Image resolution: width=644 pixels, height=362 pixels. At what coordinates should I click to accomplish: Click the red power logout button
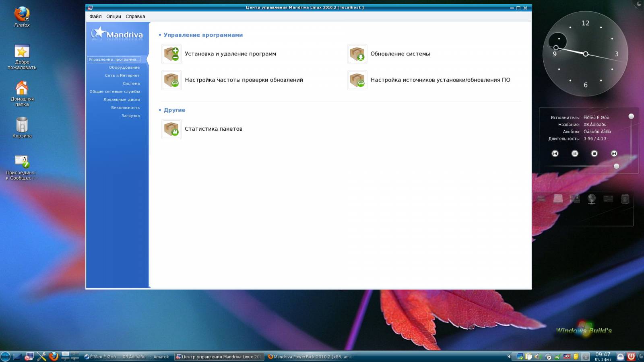(631, 356)
